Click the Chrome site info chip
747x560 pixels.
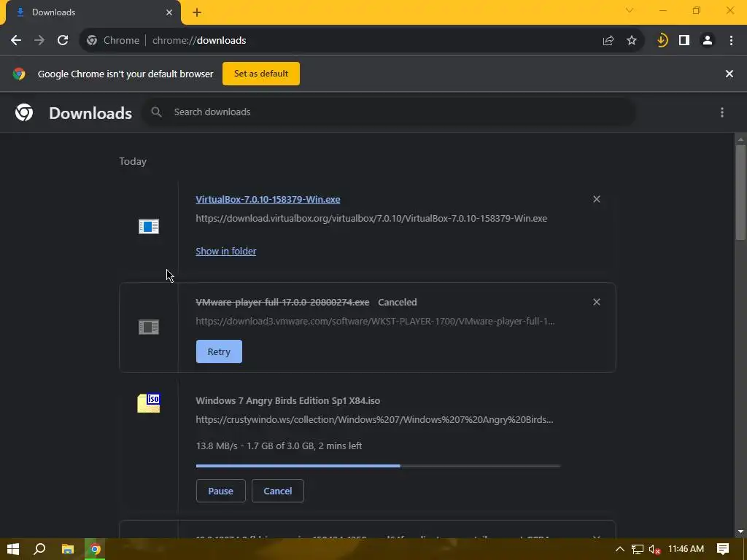pyautogui.click(x=113, y=41)
